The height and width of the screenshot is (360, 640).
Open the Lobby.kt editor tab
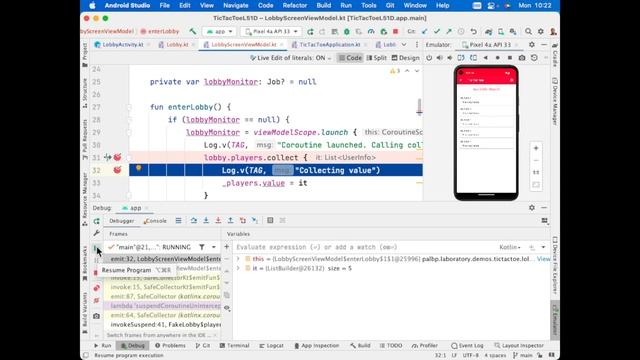[177, 44]
